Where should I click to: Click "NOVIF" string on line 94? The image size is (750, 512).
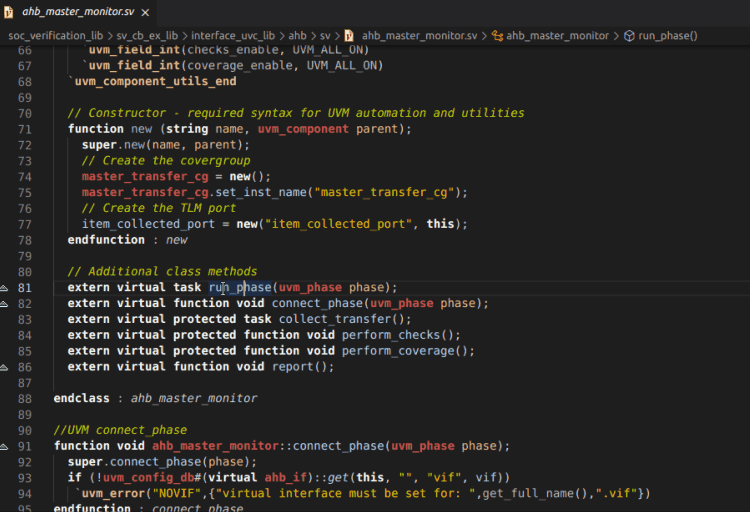click(x=180, y=493)
